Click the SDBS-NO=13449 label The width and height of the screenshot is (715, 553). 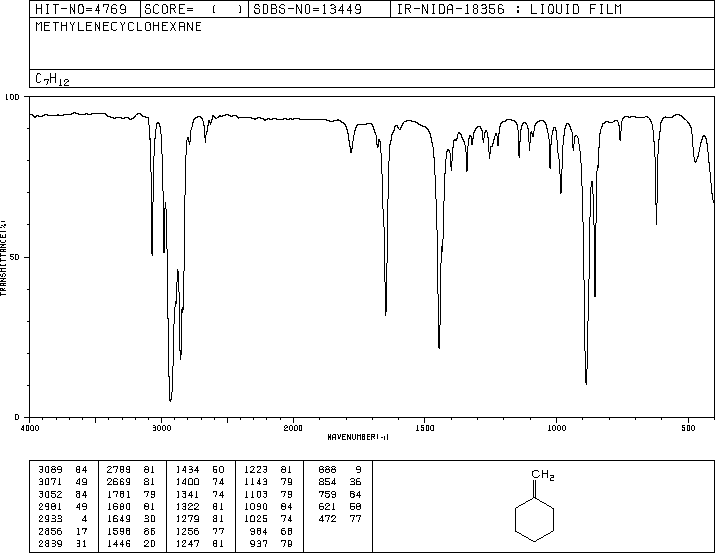[x=307, y=9]
